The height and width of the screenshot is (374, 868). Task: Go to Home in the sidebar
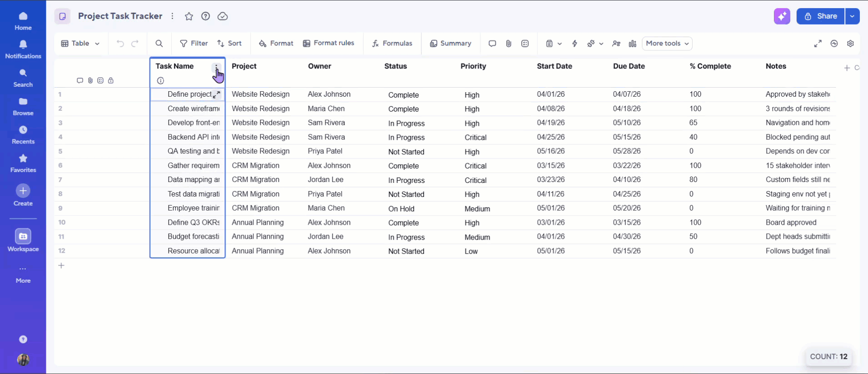[23, 21]
